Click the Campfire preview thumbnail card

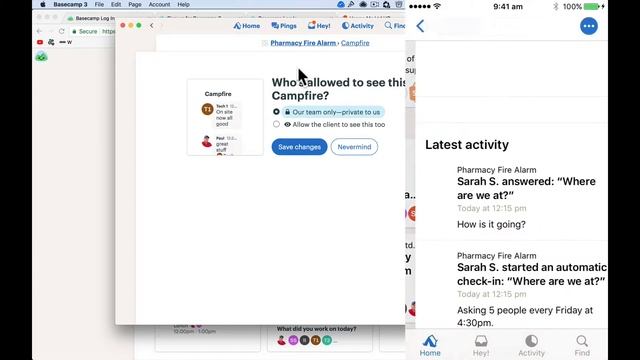tap(225, 118)
